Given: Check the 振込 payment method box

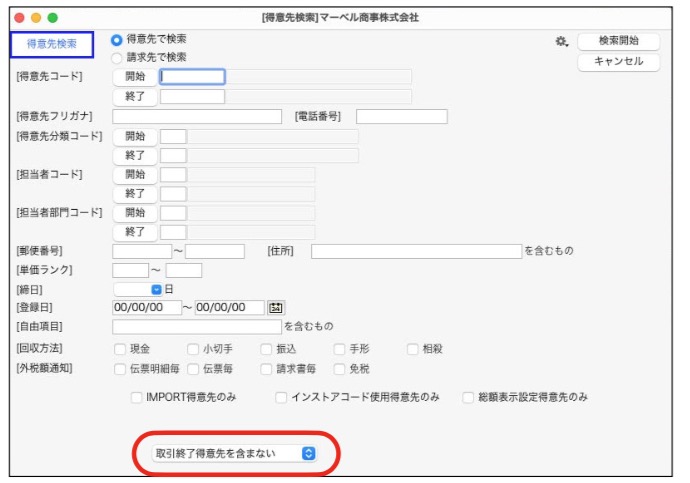Looking at the screenshot, I should click(266, 350).
